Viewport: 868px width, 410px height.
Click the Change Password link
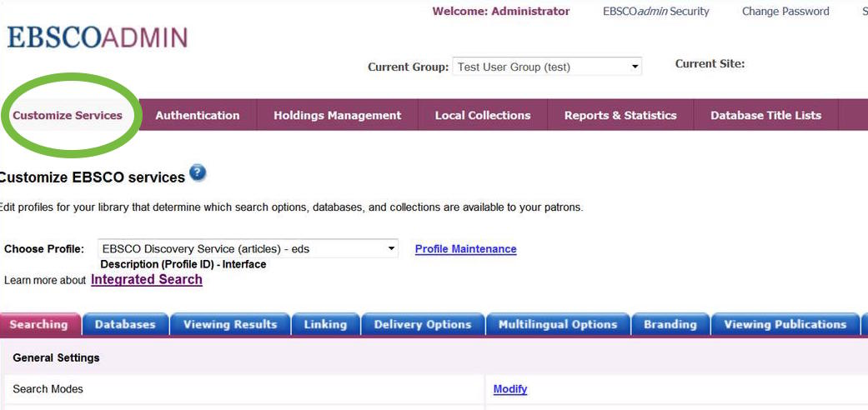click(x=785, y=11)
